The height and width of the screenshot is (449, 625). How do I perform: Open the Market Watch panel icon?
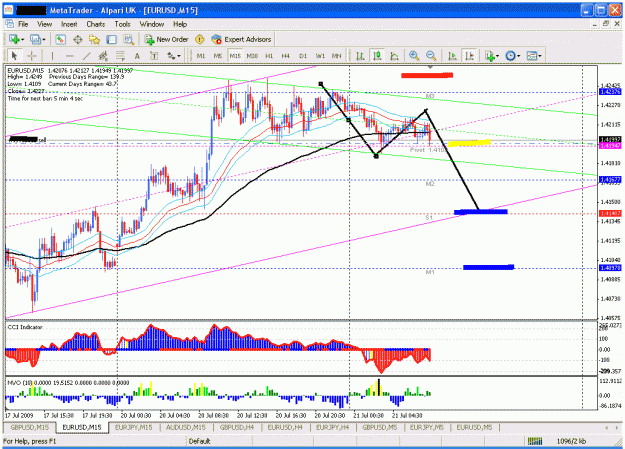point(60,39)
